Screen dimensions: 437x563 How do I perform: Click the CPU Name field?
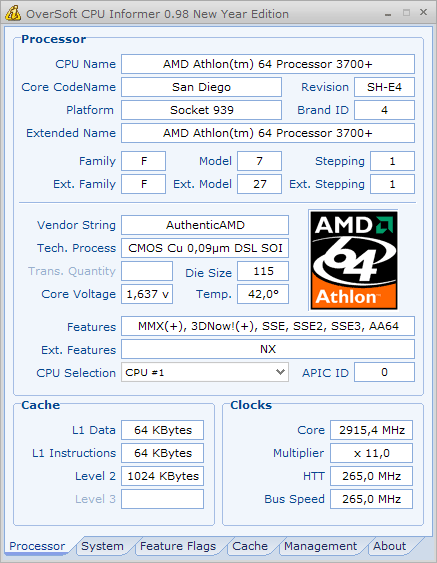268,64
